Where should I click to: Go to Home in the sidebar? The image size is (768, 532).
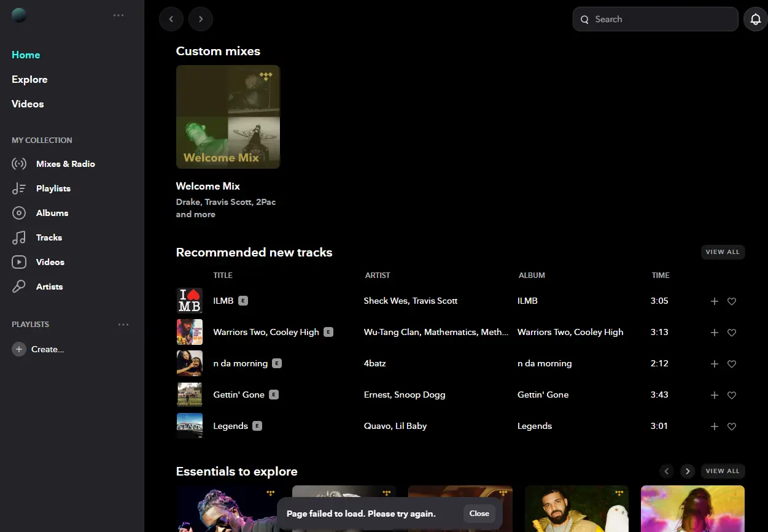(x=26, y=55)
